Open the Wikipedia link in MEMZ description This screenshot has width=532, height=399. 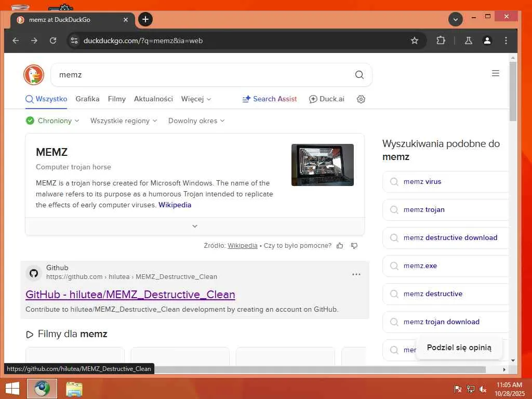pyautogui.click(x=175, y=205)
